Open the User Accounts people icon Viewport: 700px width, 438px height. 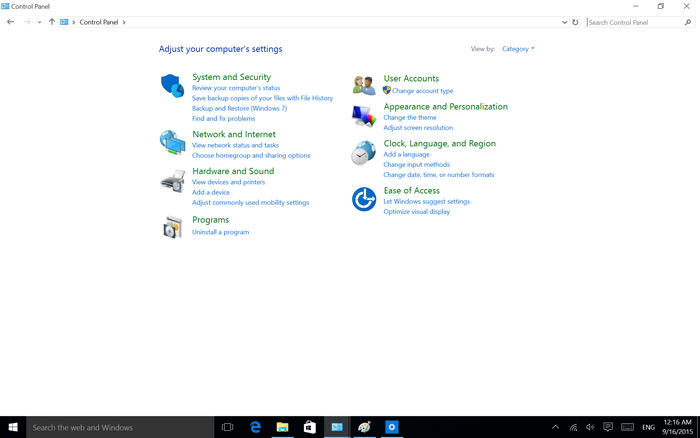[x=364, y=85]
